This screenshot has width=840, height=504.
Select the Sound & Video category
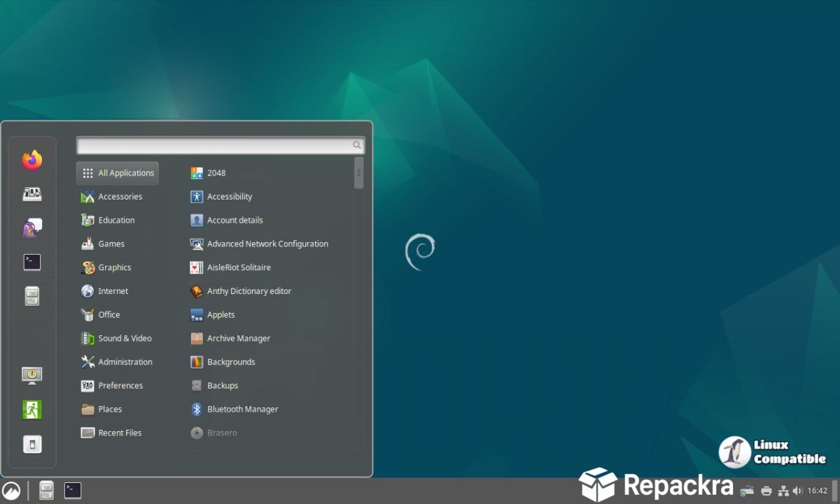tap(118, 338)
